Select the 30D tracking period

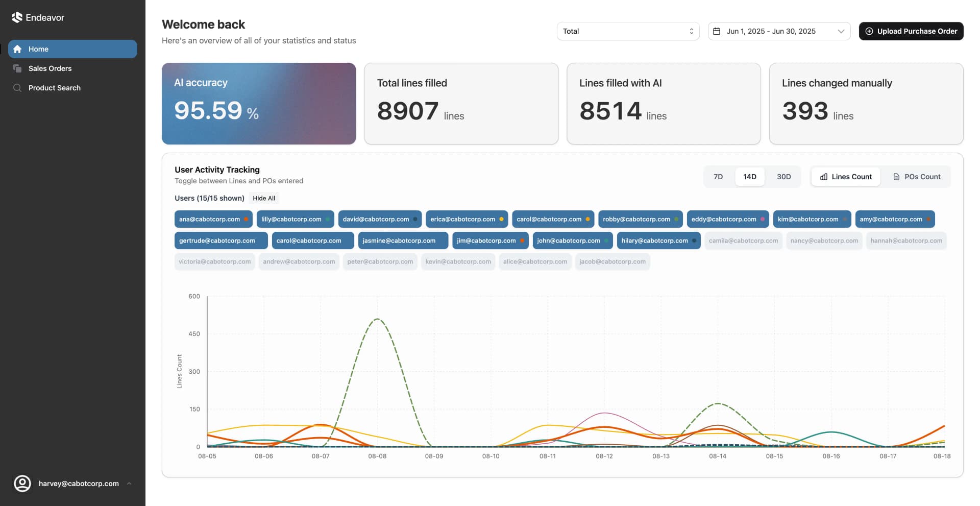click(783, 177)
